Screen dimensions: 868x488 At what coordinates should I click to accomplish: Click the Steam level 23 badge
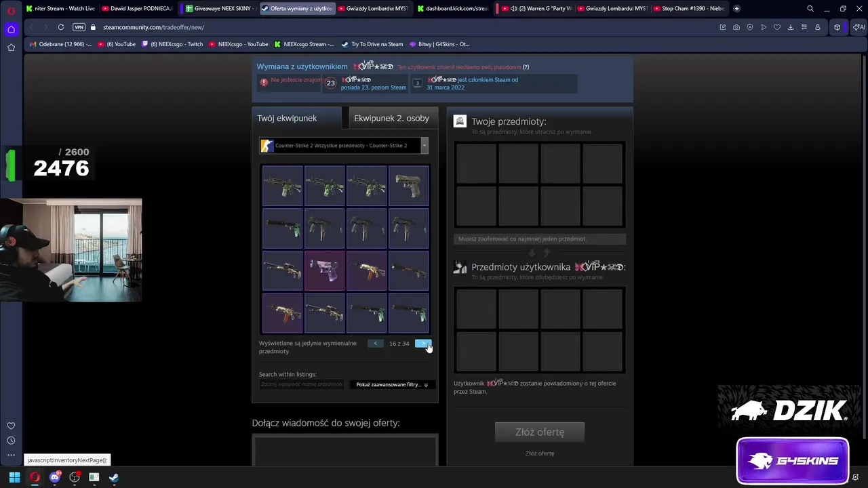point(330,83)
